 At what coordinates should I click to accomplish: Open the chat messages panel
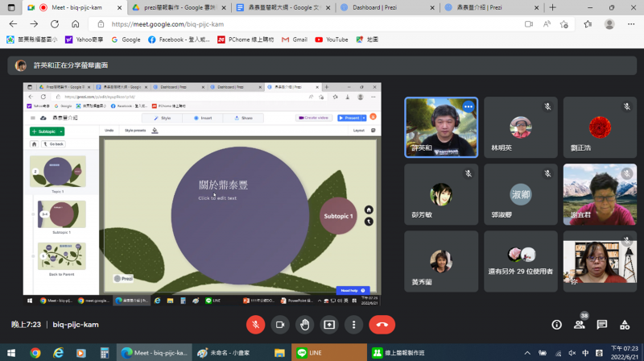tap(602, 324)
